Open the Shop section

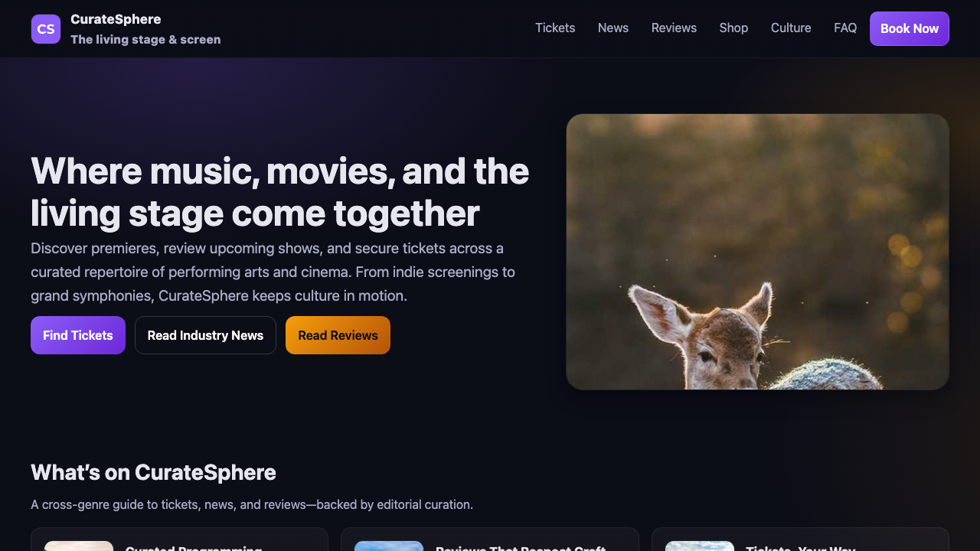click(733, 28)
